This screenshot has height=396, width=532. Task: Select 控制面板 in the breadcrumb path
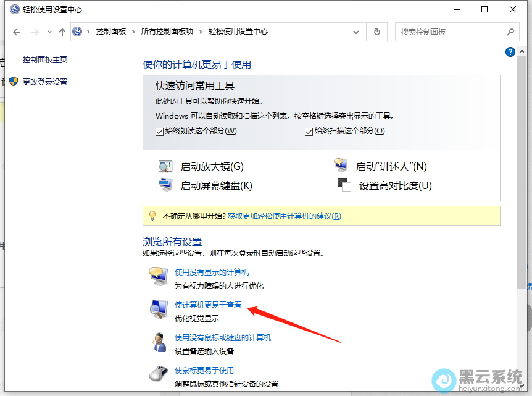[x=111, y=32]
